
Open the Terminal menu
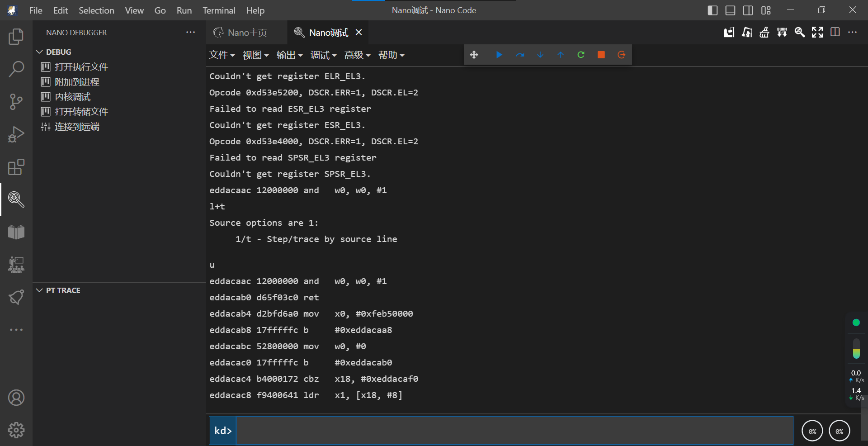pos(219,10)
